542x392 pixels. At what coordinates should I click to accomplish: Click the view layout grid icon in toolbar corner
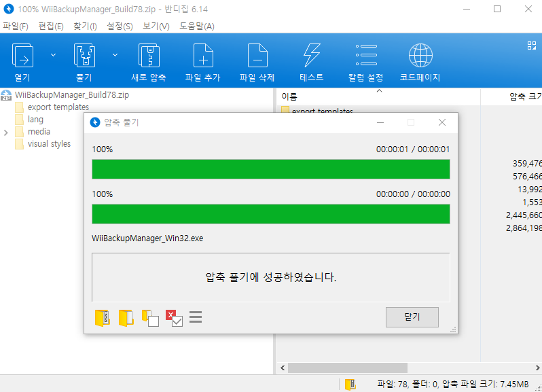point(532,46)
